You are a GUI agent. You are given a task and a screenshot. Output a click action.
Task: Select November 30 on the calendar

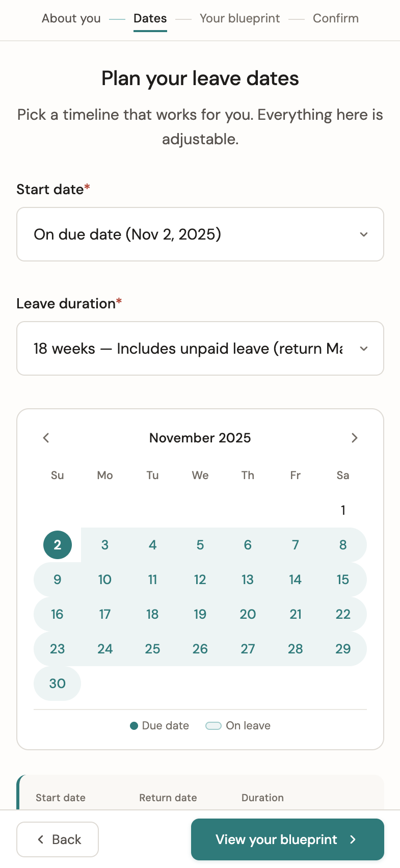click(x=57, y=683)
